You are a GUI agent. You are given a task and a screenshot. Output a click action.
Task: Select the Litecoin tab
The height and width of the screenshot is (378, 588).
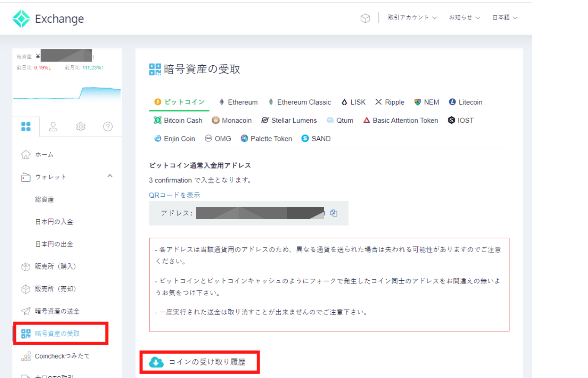tap(466, 102)
